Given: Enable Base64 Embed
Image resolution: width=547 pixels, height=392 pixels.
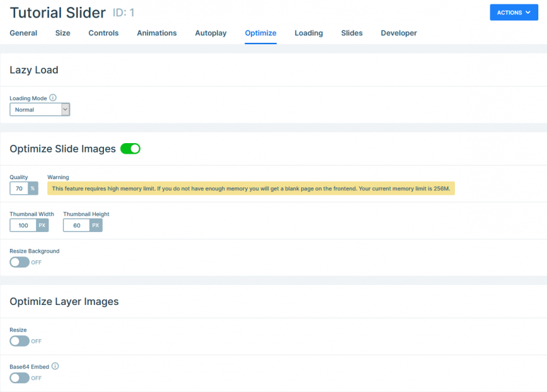Looking at the screenshot, I should click(19, 378).
